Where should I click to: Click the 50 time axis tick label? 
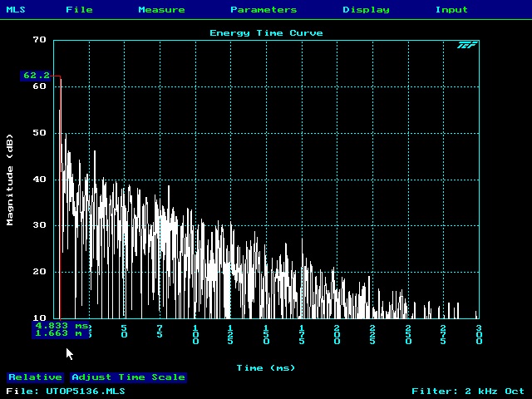124,332
